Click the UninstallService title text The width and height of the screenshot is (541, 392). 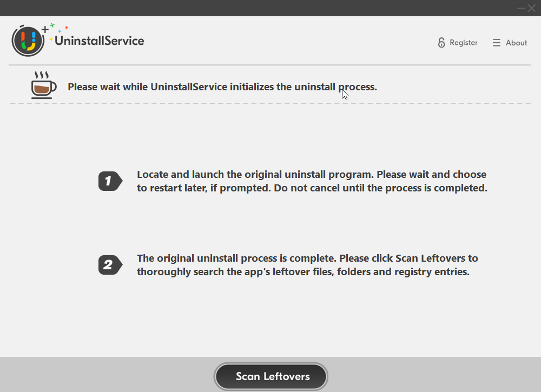100,41
